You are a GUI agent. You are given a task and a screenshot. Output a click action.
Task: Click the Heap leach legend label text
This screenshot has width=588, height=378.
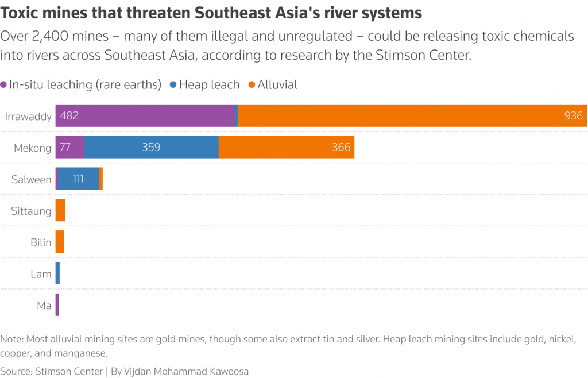click(209, 85)
